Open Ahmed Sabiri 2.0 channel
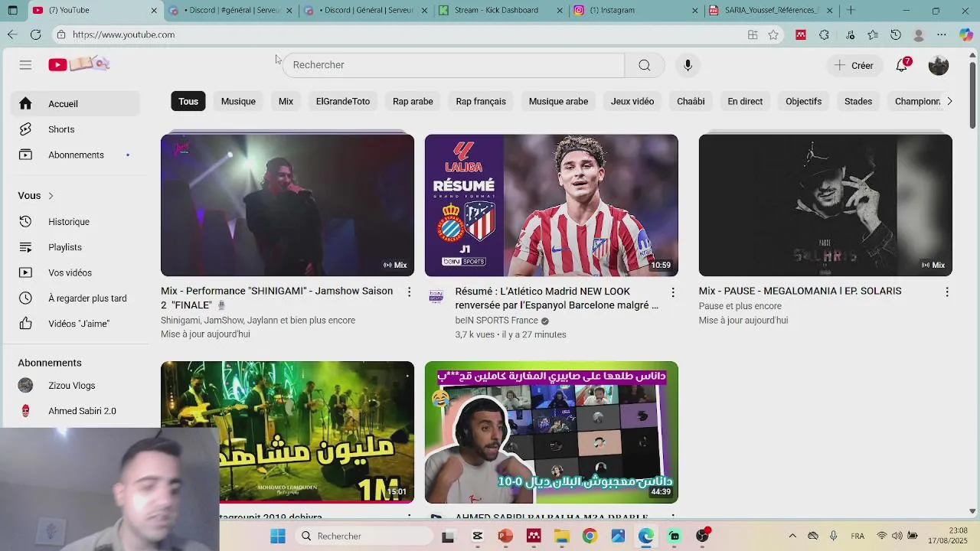The width and height of the screenshot is (980, 551). [75, 411]
